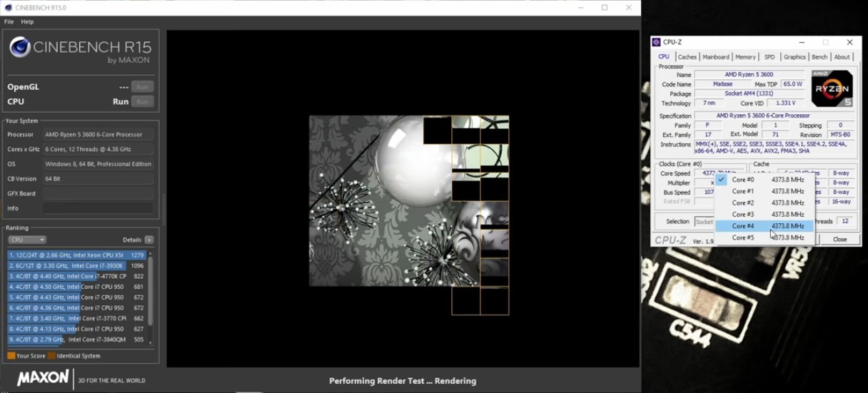The width and height of the screenshot is (868, 393).
Task: Click the Run button next to CPU
Action: coord(142,102)
